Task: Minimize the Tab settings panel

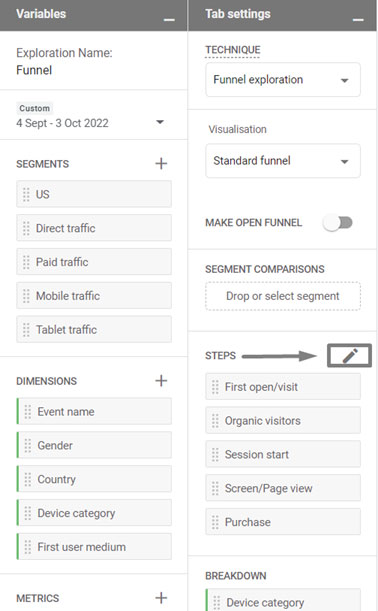Action: [x=358, y=19]
